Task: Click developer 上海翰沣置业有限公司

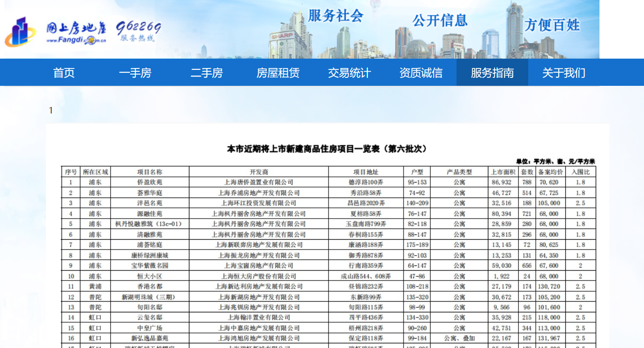Action: 259,318
